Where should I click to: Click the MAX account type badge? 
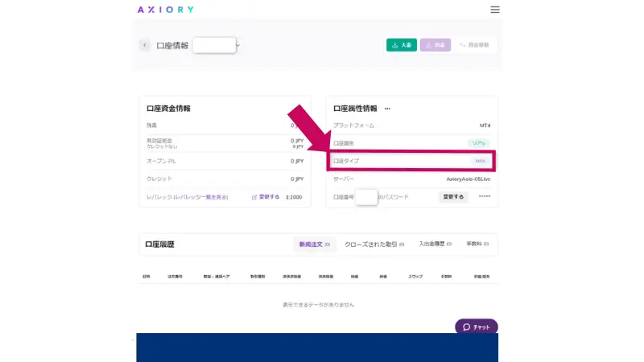[x=481, y=161]
